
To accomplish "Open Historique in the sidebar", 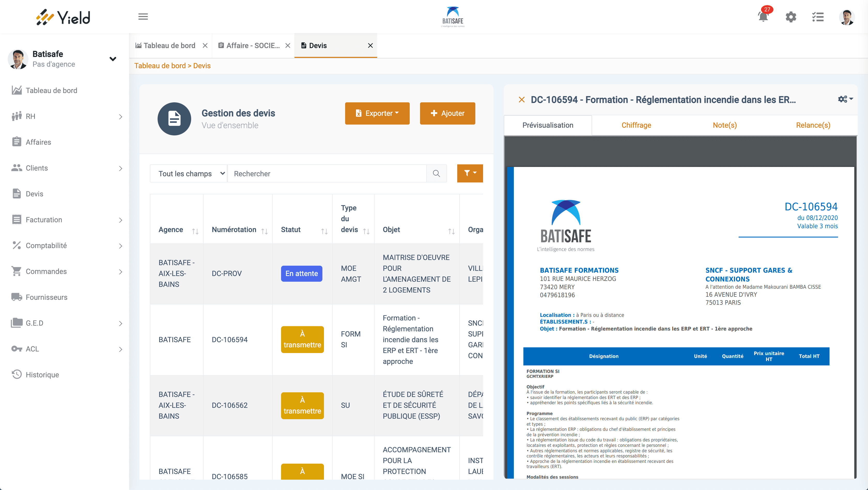I will [42, 374].
